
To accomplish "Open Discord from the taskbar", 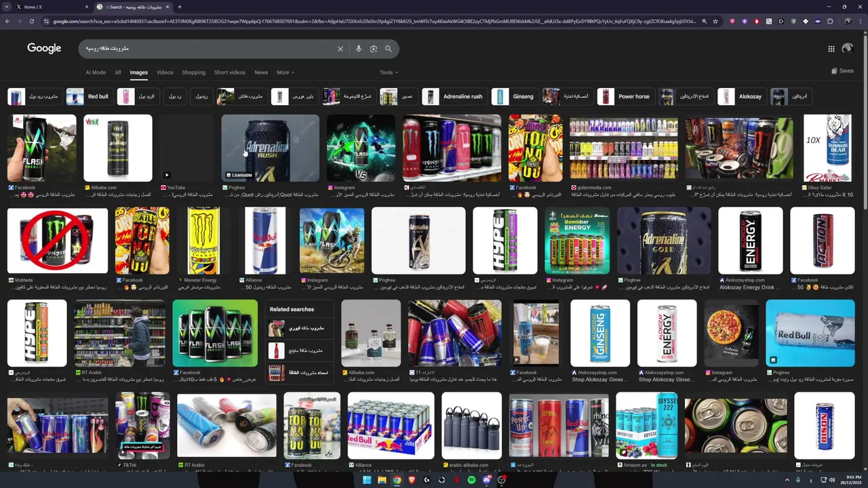I will 486,480.
